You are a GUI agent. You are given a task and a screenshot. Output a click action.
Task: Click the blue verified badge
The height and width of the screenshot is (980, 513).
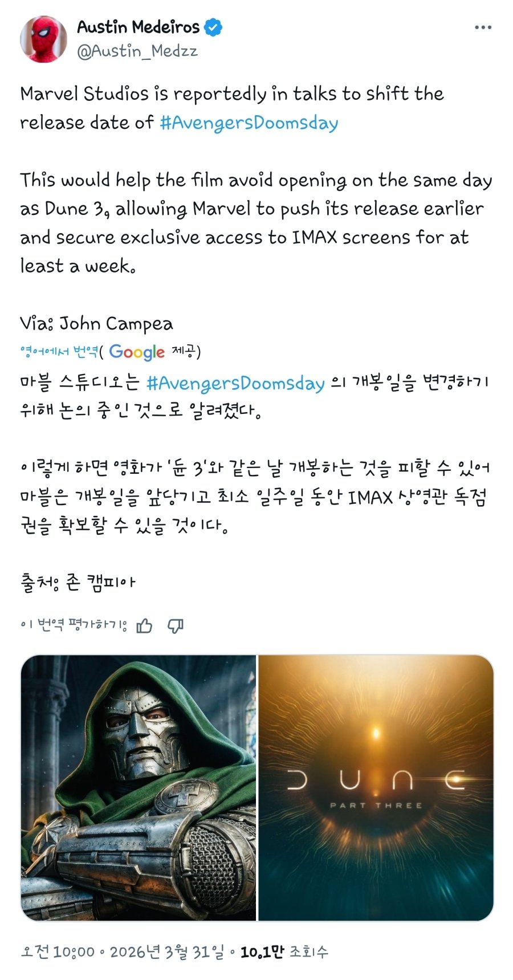pyautogui.click(x=213, y=27)
